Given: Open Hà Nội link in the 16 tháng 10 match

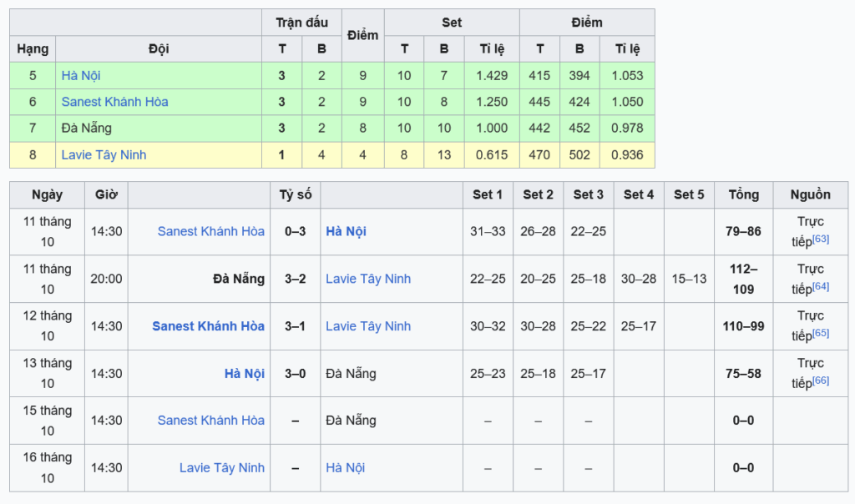Looking at the screenshot, I should [x=345, y=468].
